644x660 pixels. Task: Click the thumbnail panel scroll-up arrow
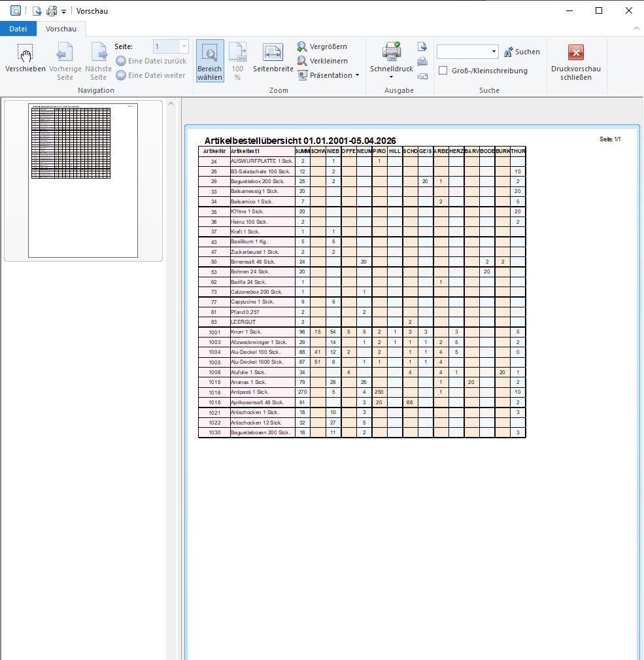172,104
